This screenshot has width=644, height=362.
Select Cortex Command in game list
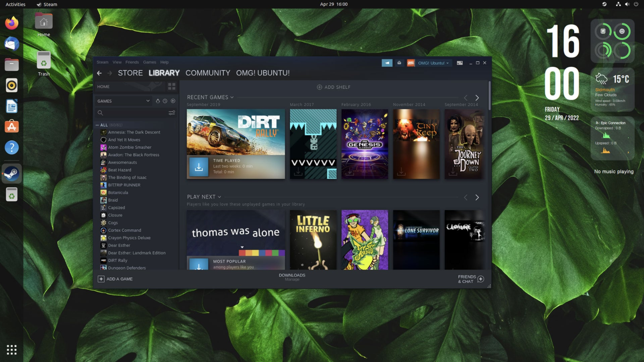pyautogui.click(x=124, y=230)
